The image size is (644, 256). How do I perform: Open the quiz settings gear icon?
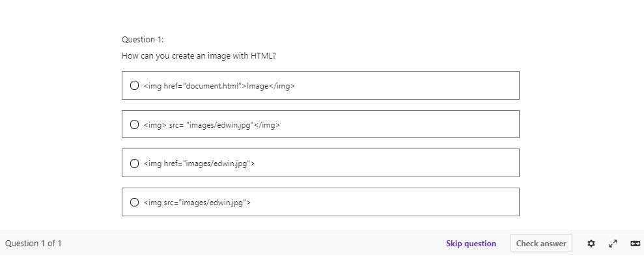591,243
